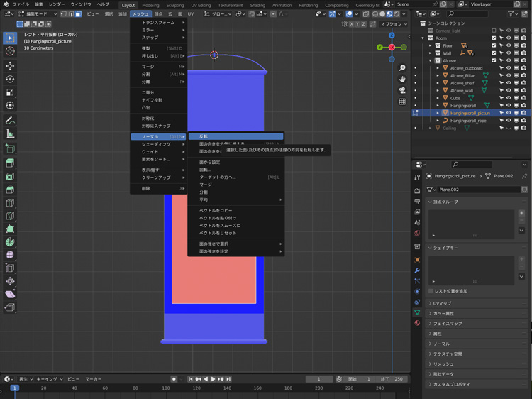Click the pan hand viewport icon
The height and width of the screenshot is (399, 532).
[402, 80]
